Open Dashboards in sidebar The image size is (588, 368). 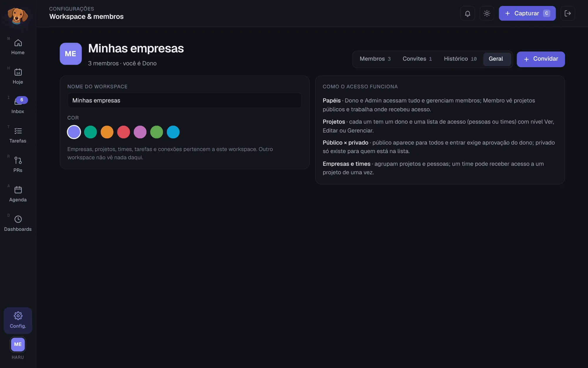pyautogui.click(x=18, y=224)
